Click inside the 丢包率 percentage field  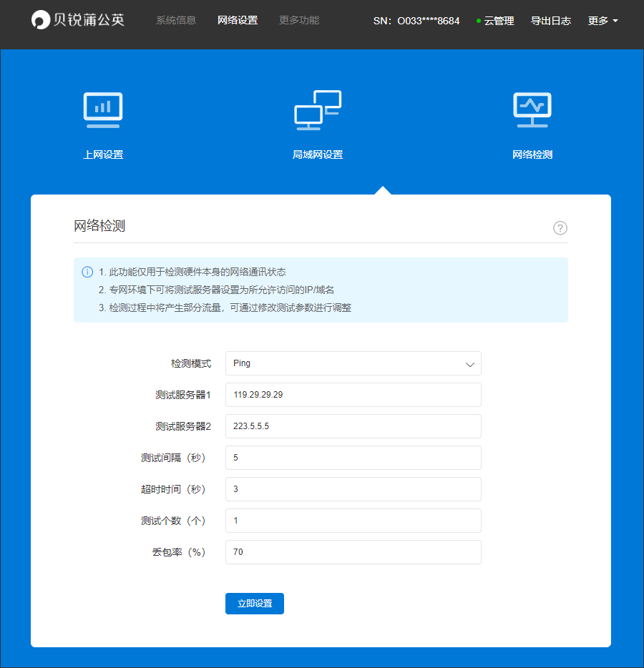[353, 552]
